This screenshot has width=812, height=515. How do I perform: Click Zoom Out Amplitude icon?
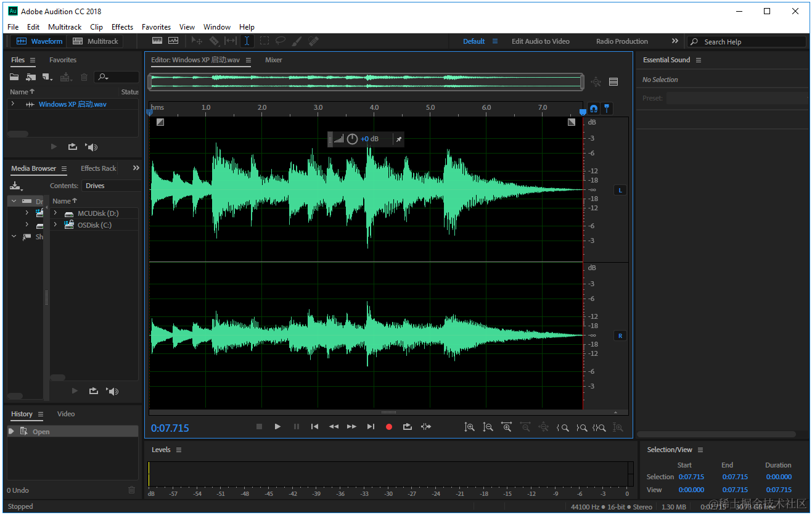pyautogui.click(x=488, y=427)
